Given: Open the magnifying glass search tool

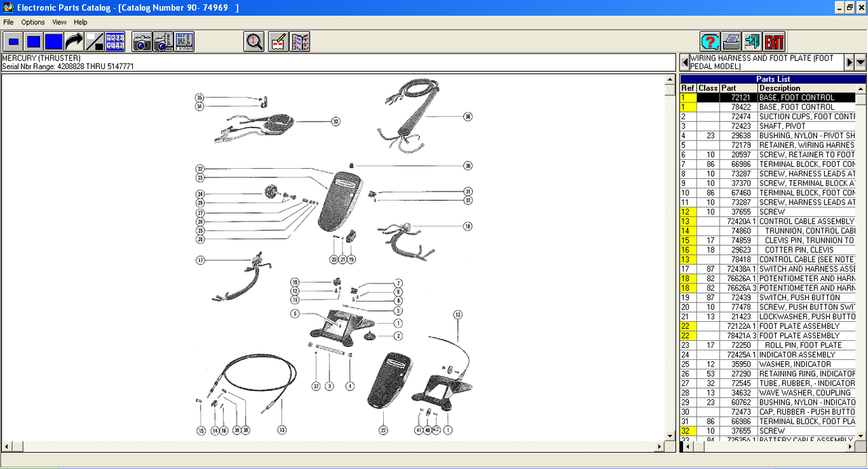Looking at the screenshot, I should (x=254, y=41).
